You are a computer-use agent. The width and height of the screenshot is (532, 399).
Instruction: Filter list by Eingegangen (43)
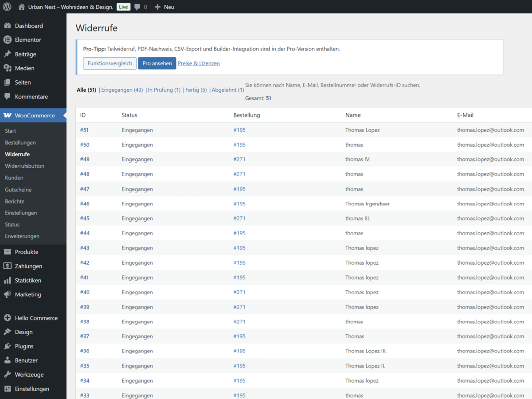point(122,90)
